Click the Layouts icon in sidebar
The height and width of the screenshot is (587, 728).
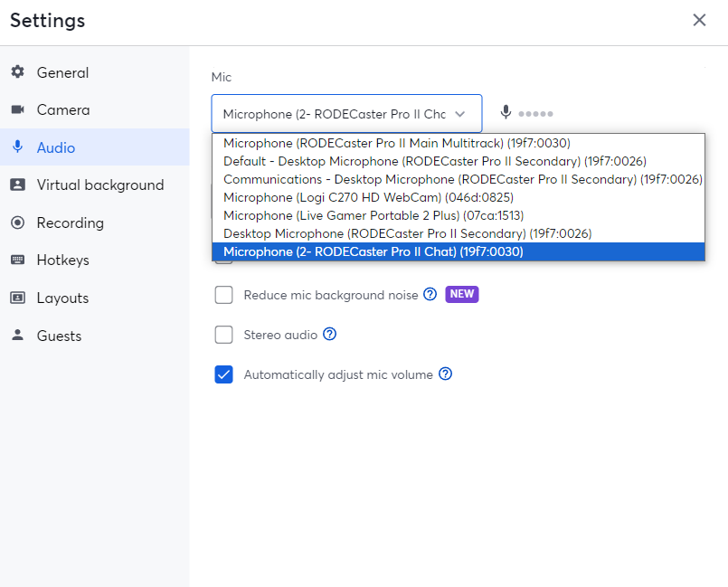pos(18,298)
